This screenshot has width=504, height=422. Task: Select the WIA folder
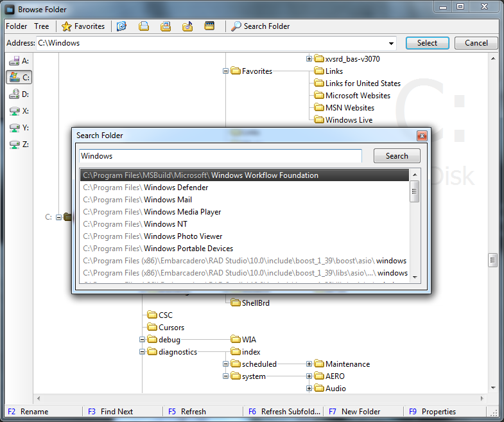243,340
